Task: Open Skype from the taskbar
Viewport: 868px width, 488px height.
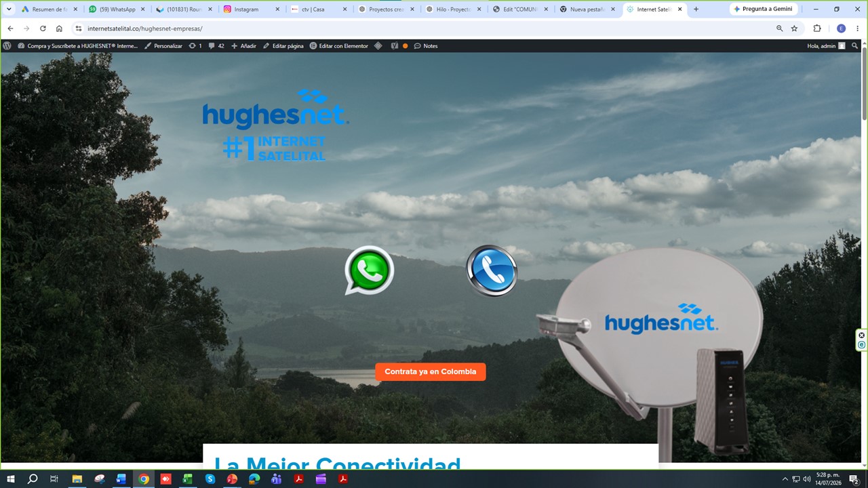Action: (x=210, y=479)
